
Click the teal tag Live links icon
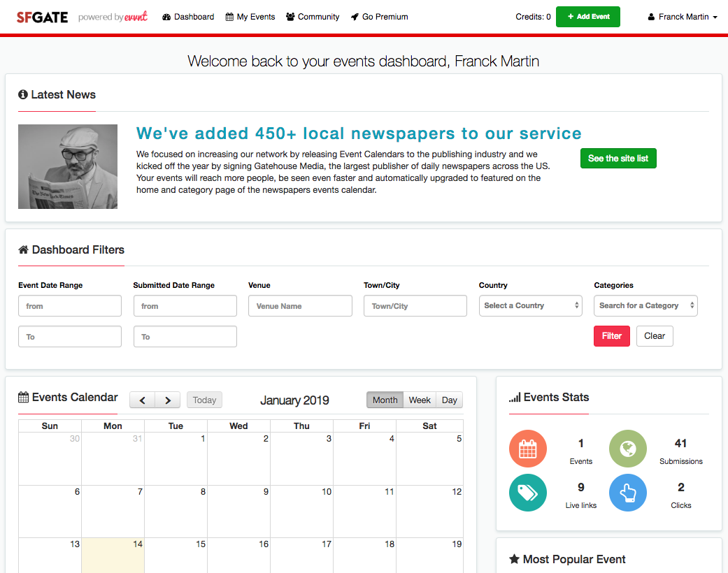[528, 493]
